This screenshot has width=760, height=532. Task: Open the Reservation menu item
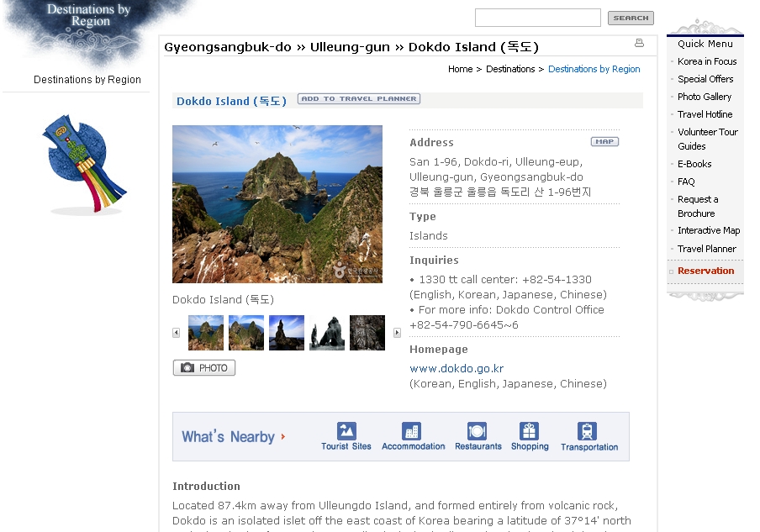[705, 271]
